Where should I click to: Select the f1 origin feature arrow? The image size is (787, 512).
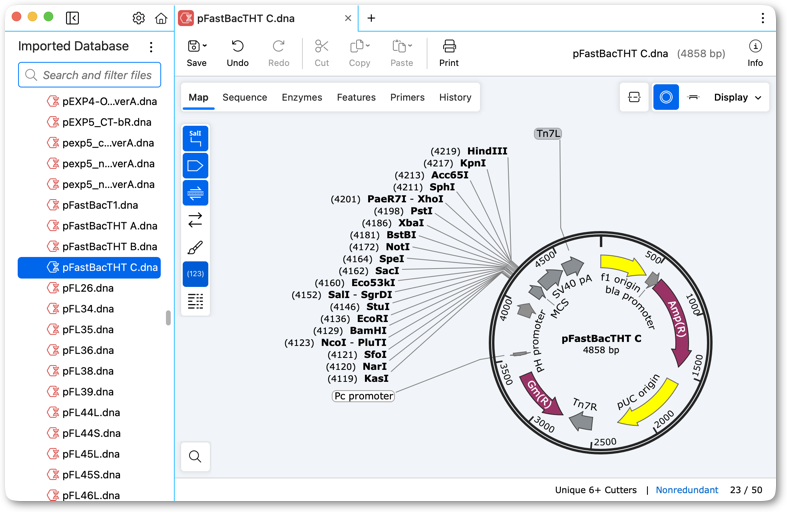tap(622, 265)
